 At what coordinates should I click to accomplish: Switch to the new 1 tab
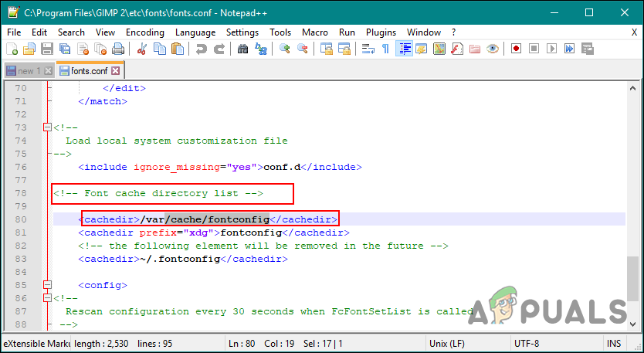[29, 71]
